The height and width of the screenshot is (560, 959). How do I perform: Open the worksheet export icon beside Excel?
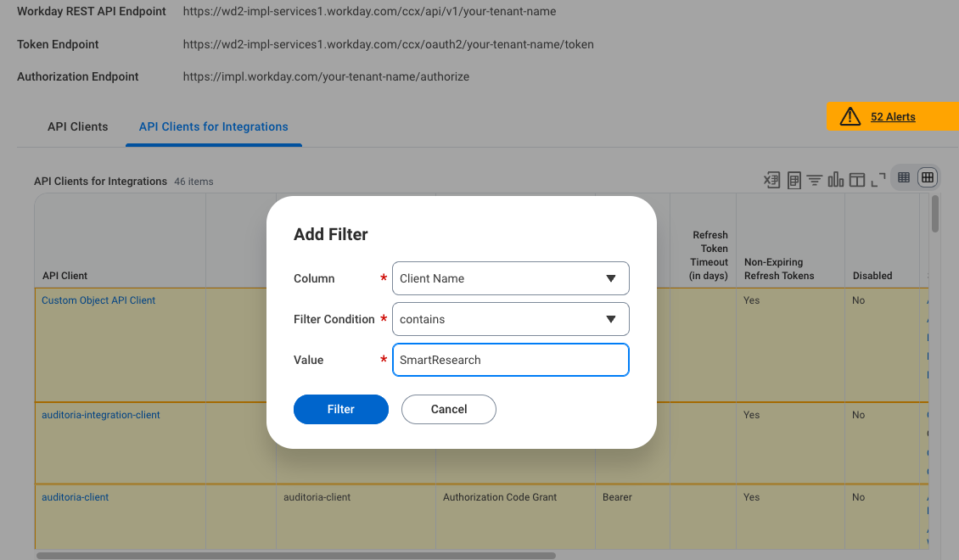[794, 180]
